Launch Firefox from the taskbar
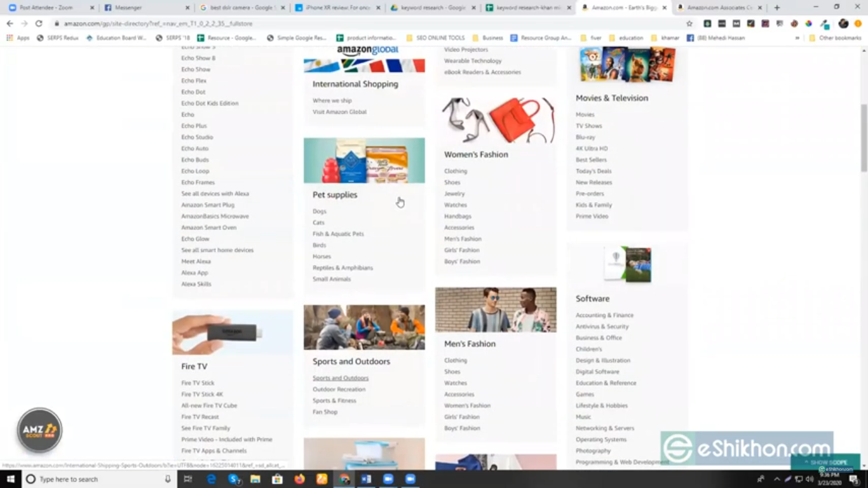 tap(299, 477)
